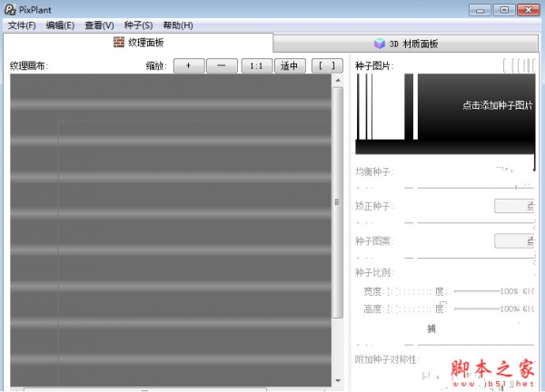Open the 编辑(E) menu
Screen dimensions: 545x392
click(60, 25)
